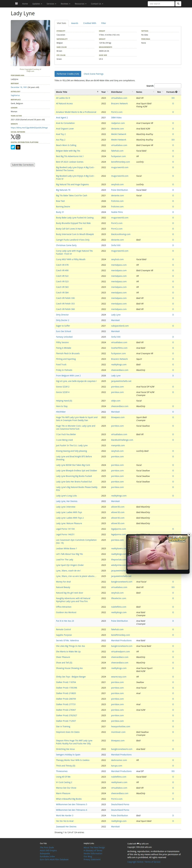Sort table by Movie Title arrow
Screen dimensions: 192x868
click(98, 92)
